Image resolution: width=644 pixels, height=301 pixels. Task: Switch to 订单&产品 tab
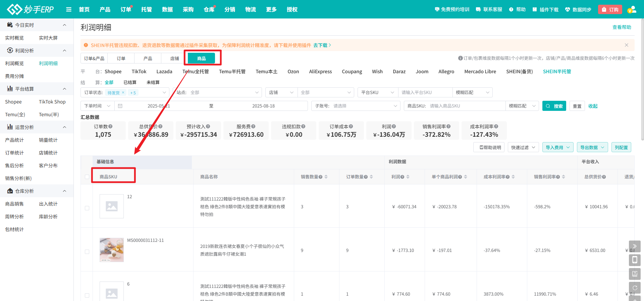point(94,58)
